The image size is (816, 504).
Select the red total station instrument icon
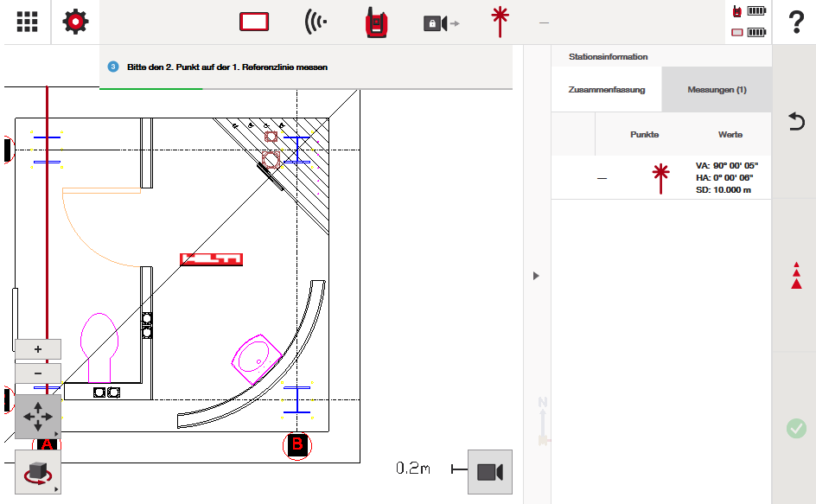click(375, 22)
